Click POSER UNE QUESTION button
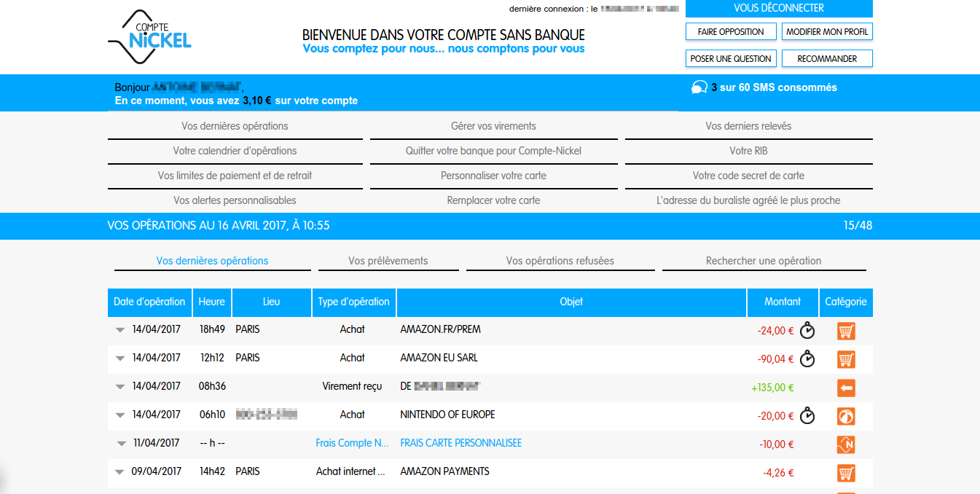This screenshot has width=980, height=494. pos(731,58)
